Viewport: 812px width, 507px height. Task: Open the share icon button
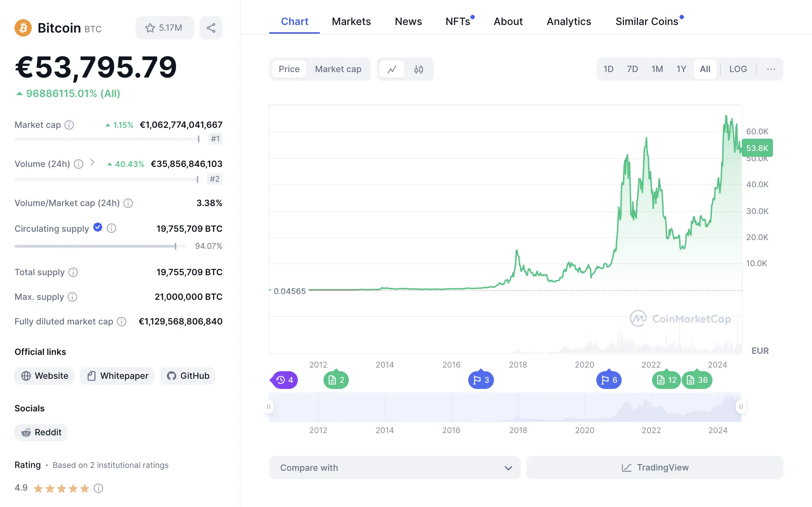point(211,28)
